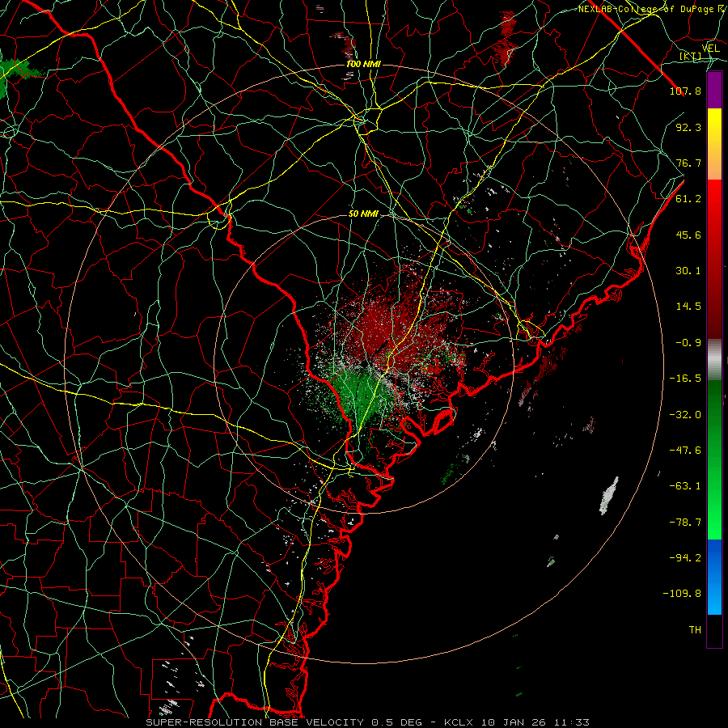Viewport: 728px width, 728px height.
Task: Click the 107.8 velocity scale value
Action: coord(685,91)
